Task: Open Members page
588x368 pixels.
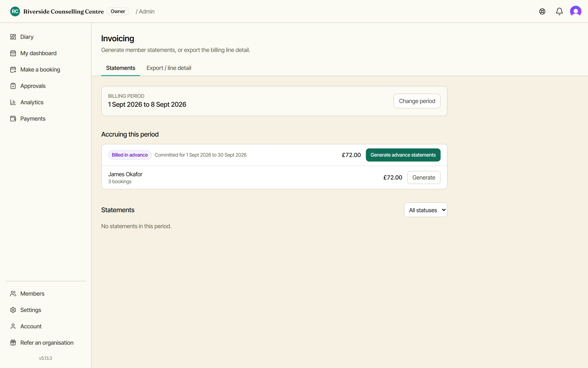Action: [46, 294]
